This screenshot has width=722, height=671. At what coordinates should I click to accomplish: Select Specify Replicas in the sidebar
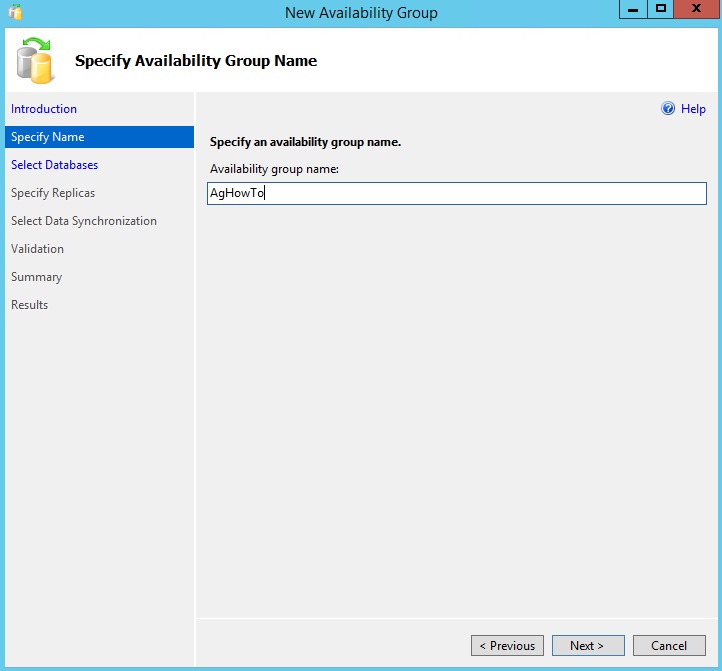(53, 193)
